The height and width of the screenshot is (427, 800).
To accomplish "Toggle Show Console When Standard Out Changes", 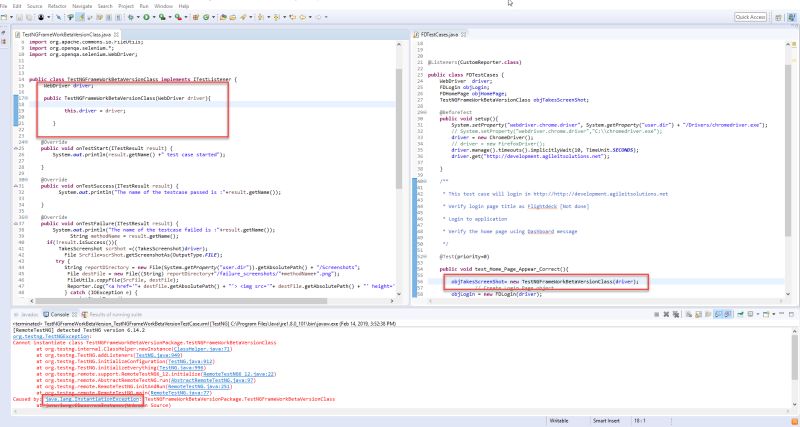I will (x=718, y=314).
